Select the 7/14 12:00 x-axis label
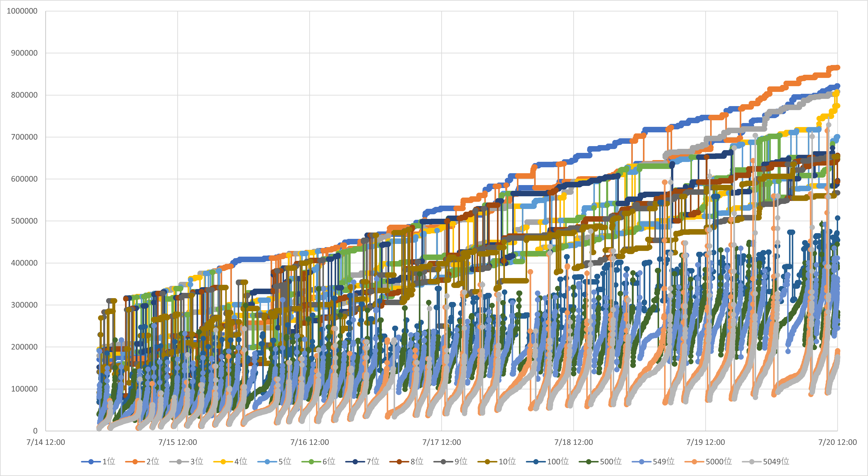Screen dimensions: 868x476 click(x=46, y=442)
